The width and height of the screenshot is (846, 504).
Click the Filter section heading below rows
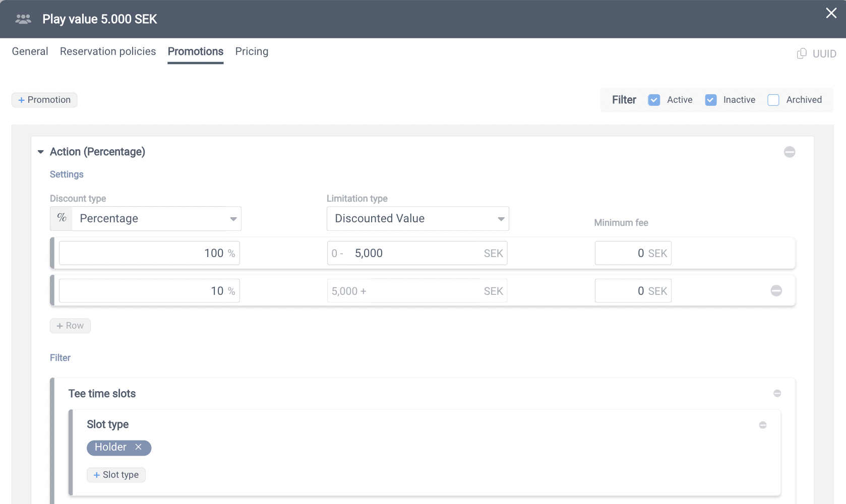[x=60, y=358]
